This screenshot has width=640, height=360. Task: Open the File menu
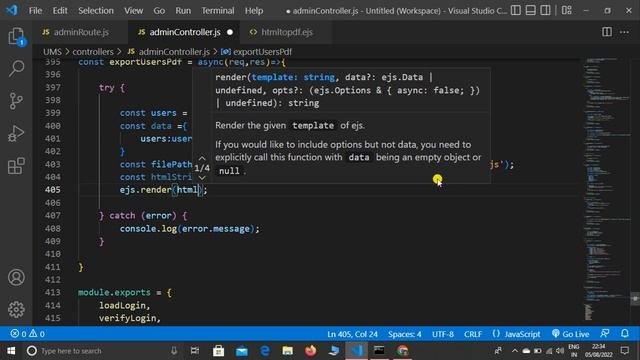pos(36,11)
